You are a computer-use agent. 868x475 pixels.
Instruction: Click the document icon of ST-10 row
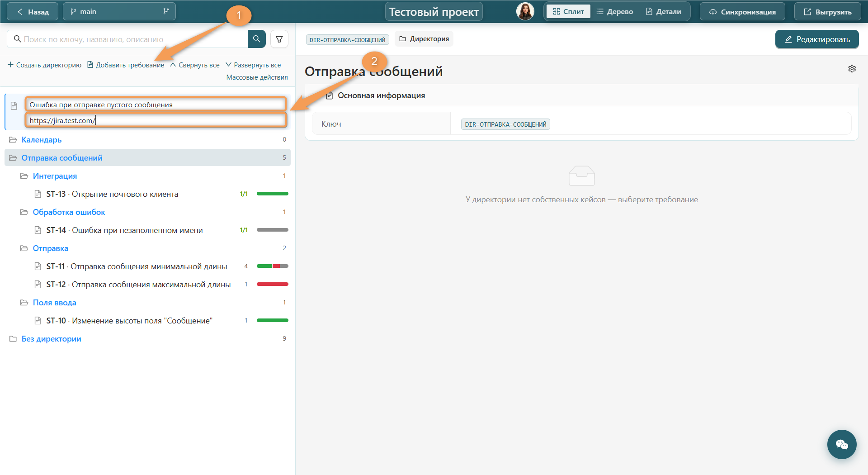coord(38,321)
